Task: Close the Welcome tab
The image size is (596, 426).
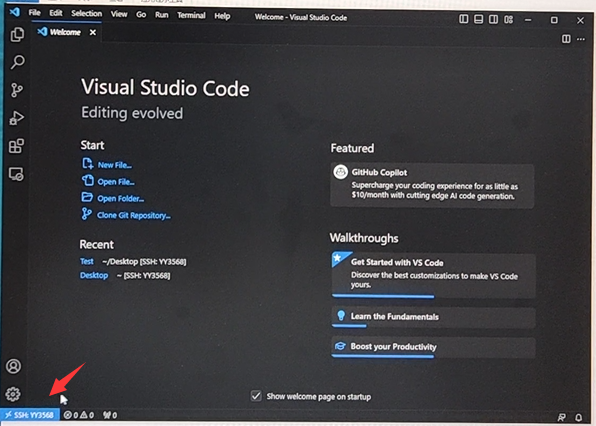Action: point(93,32)
